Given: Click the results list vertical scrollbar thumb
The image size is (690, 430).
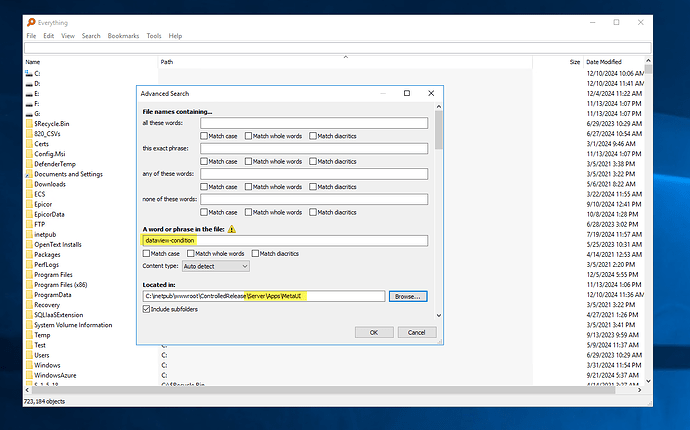Looking at the screenshot, I should 648,69.
